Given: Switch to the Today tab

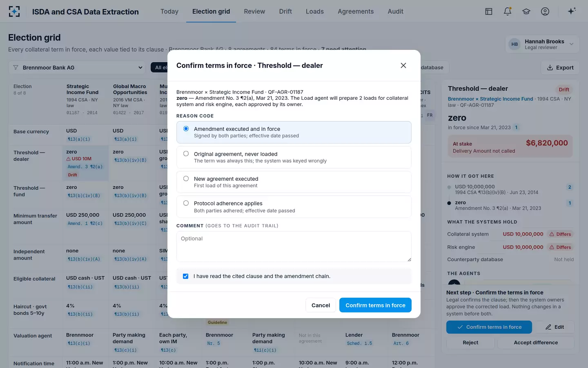Looking at the screenshot, I should pos(169,11).
